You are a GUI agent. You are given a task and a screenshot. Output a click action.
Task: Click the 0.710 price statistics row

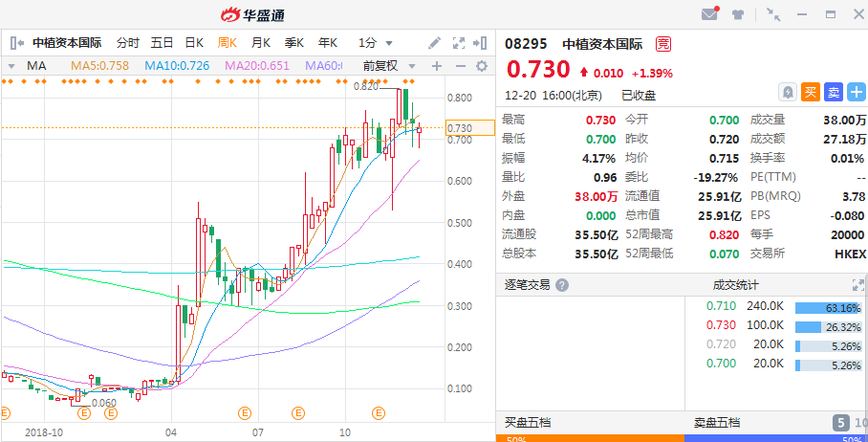tap(775, 306)
